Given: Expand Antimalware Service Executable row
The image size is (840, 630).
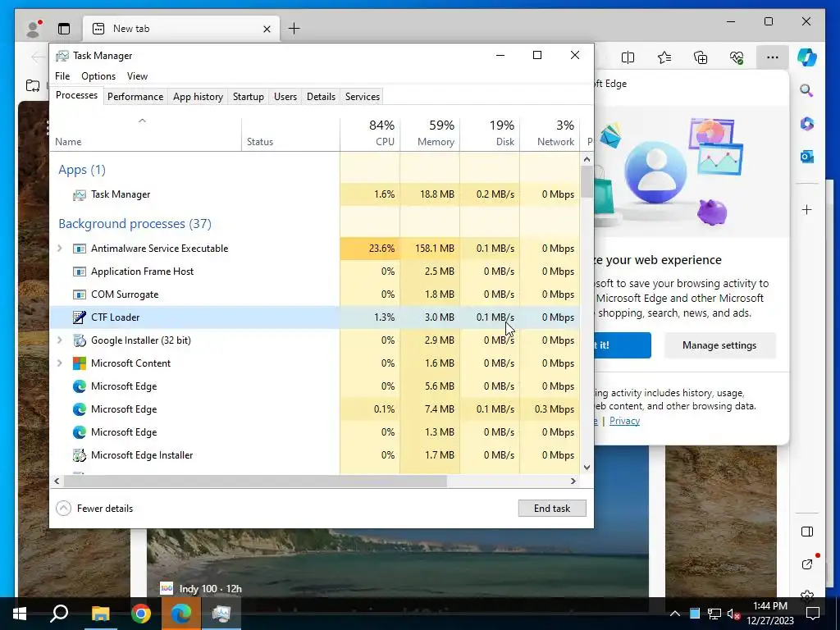Looking at the screenshot, I should [59, 248].
